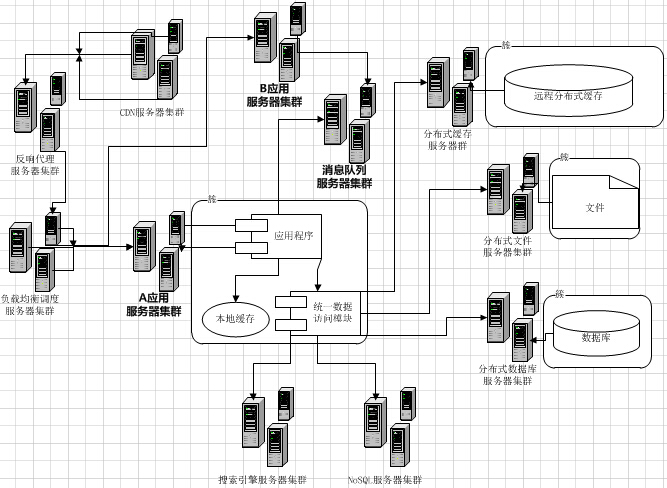The width and height of the screenshot is (667, 488).
Task: Select the message queue (消息队列) server icon
Action: [348, 124]
